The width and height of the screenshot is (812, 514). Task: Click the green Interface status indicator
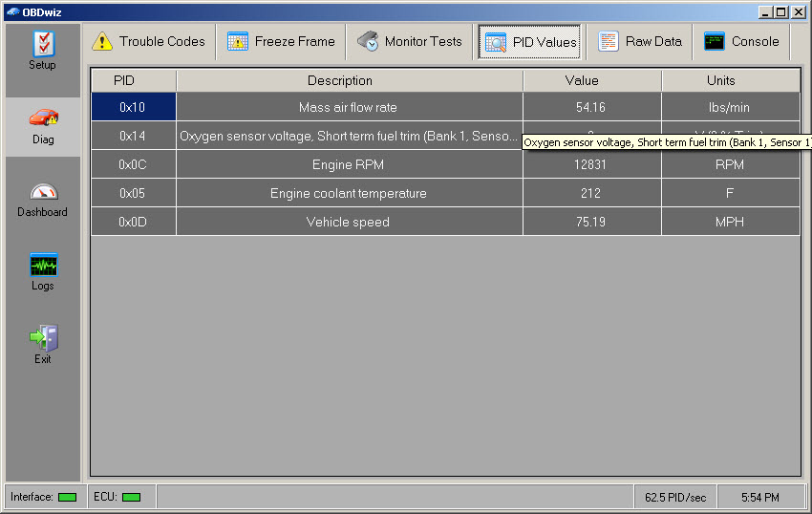[67, 497]
